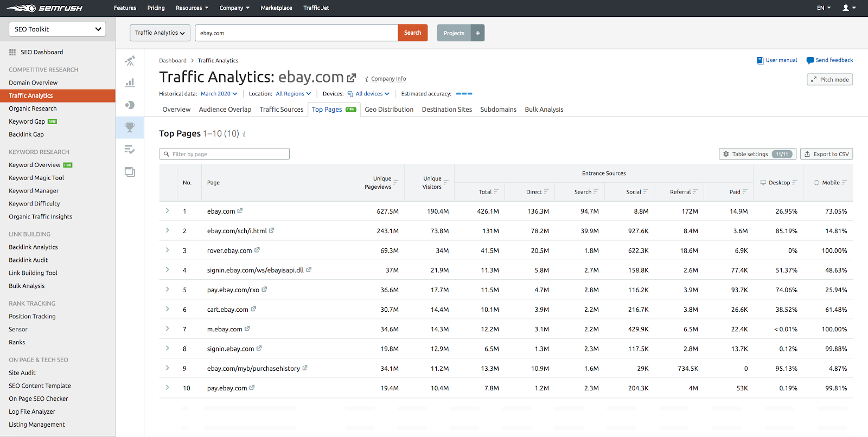Switch to the Overview tab
The image size is (868, 437).
(176, 110)
